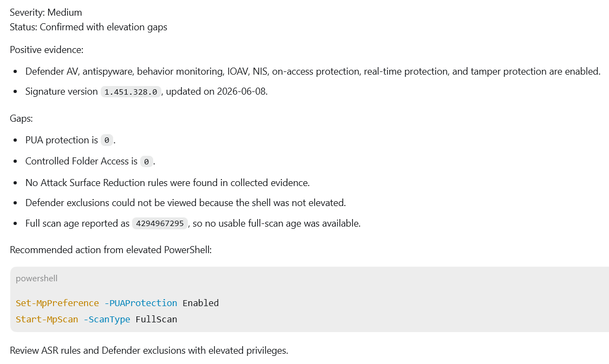Click the Positive evidence heading
Viewport: 609px width, 364px height.
click(47, 50)
